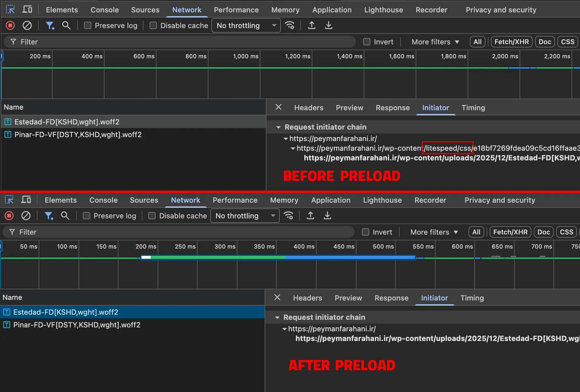
Task: Select Pinar-FD-VF woff2 request in top list
Action: coord(78,134)
